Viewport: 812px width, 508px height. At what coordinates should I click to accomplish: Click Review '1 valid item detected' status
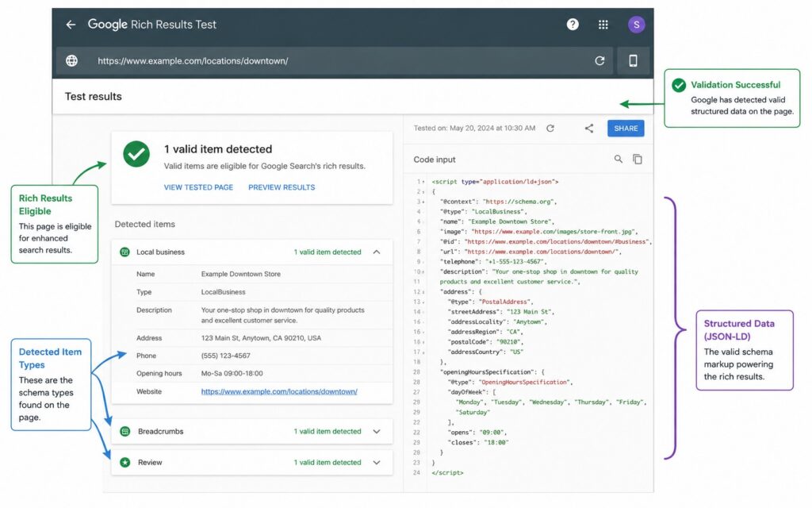point(327,463)
